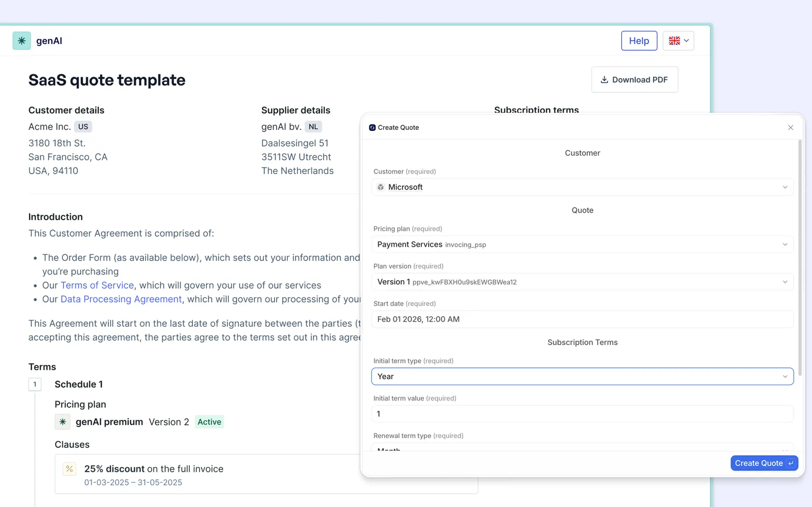Open the Terms of Service link

point(97,285)
